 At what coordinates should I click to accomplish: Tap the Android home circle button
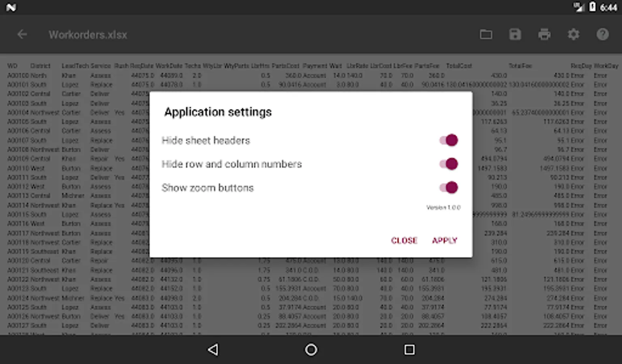(x=311, y=349)
